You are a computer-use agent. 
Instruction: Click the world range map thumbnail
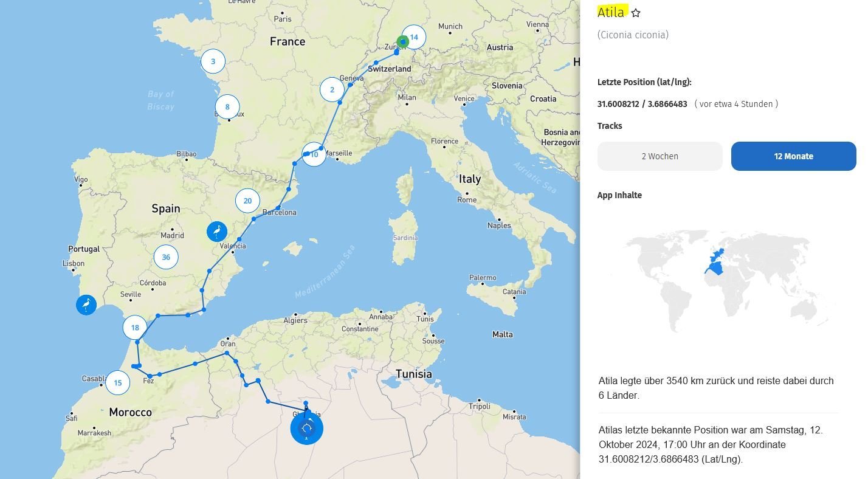727,280
